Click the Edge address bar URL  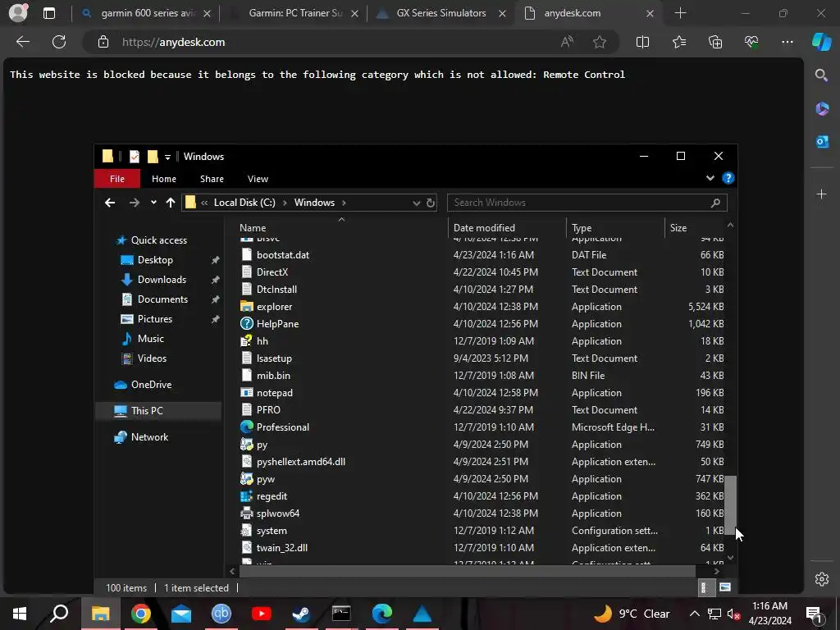click(x=173, y=43)
